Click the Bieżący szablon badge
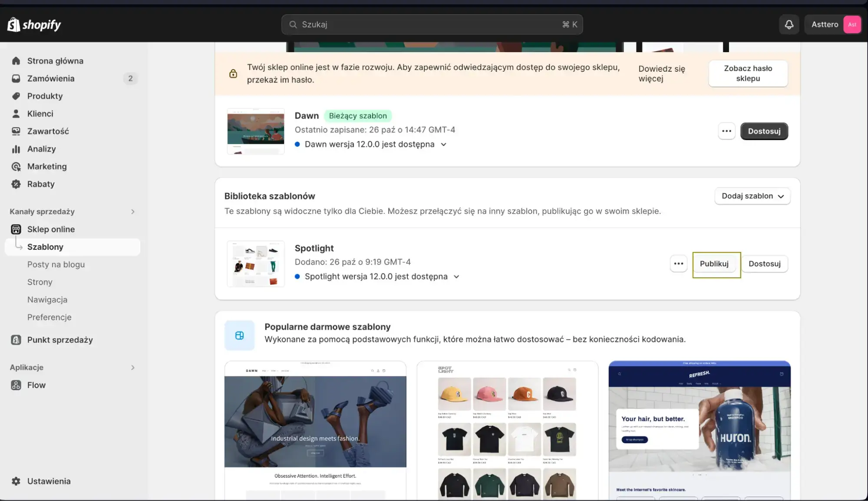Image resolution: width=868 pixels, height=501 pixels. (x=358, y=116)
